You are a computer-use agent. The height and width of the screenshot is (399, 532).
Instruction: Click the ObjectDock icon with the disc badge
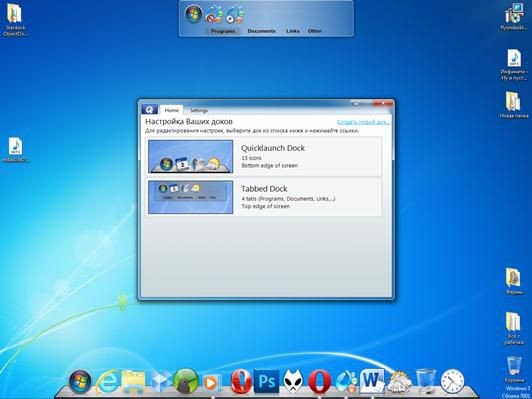click(235, 14)
